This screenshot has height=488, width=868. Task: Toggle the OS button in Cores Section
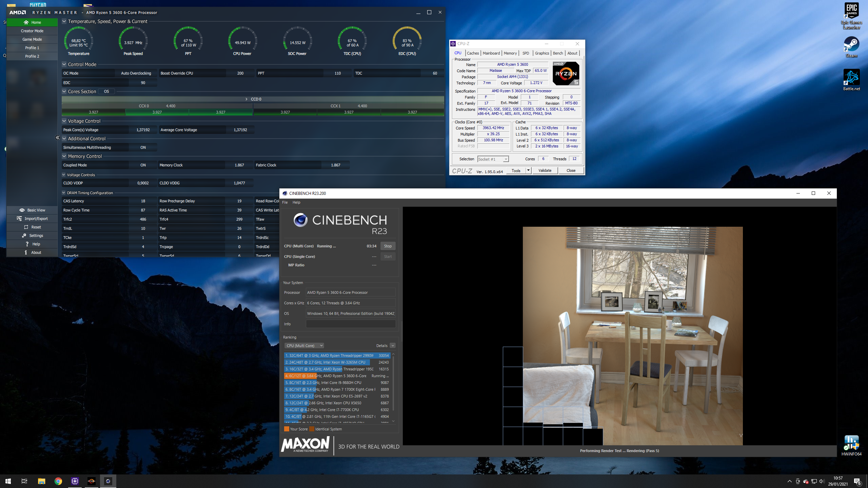coord(106,91)
